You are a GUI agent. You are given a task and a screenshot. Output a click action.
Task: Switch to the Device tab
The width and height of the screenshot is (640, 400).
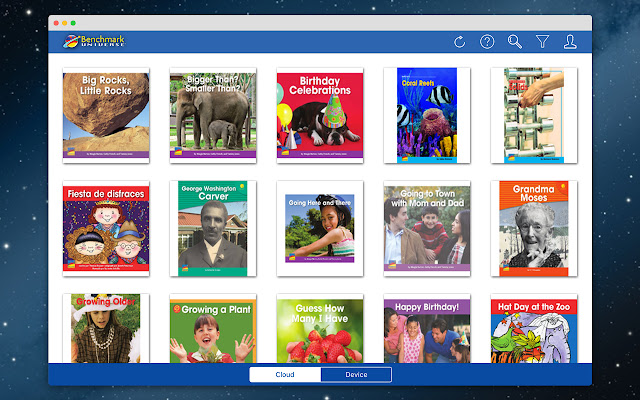coord(355,375)
